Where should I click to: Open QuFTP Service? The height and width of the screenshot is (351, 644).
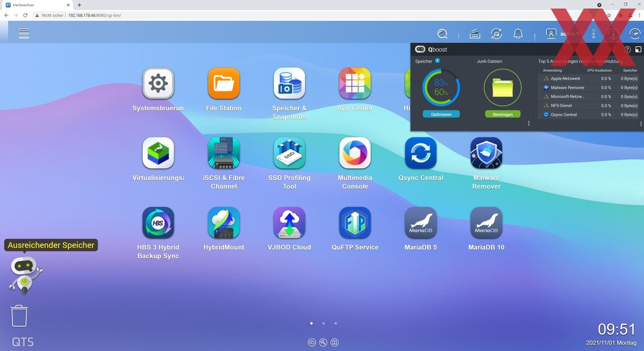pos(355,223)
